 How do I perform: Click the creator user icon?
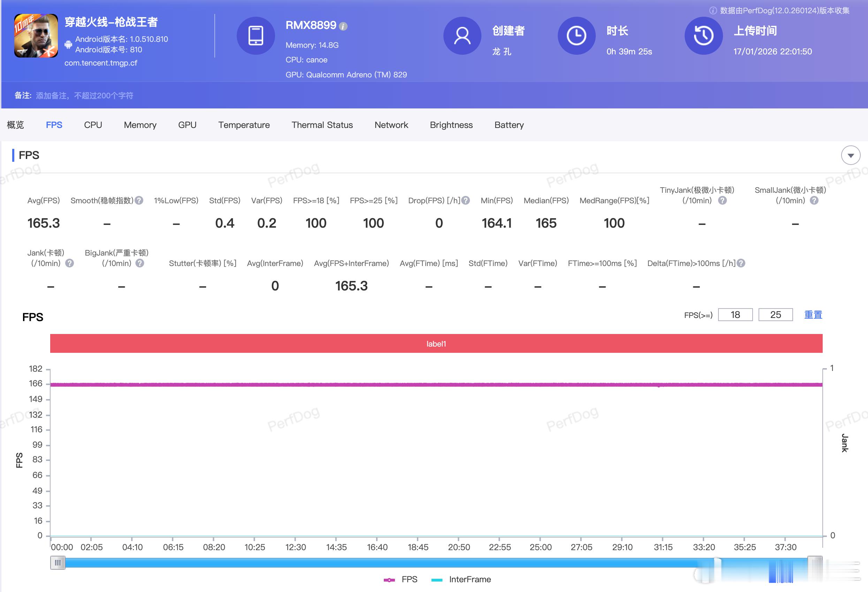coord(462,36)
